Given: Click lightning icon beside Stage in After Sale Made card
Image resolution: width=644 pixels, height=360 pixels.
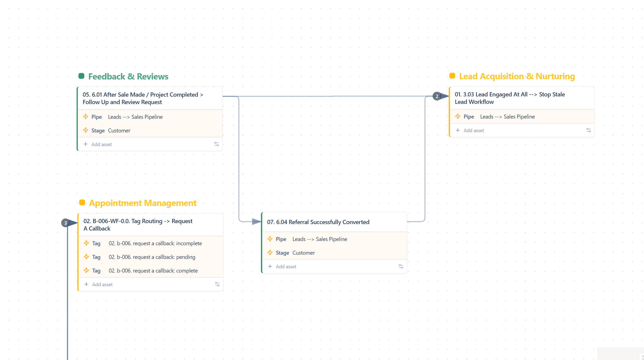Looking at the screenshot, I should 86,130.
